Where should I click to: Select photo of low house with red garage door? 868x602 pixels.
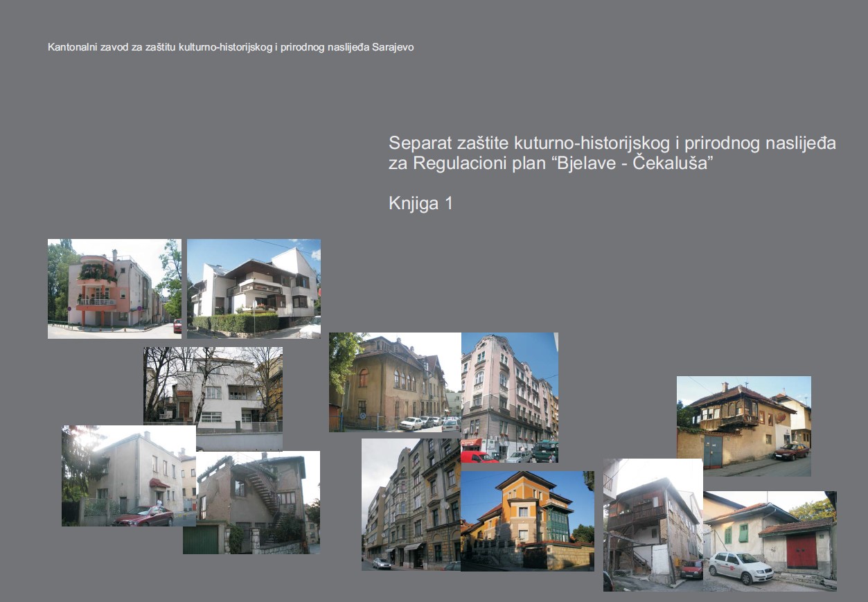pyautogui.click(x=770, y=541)
